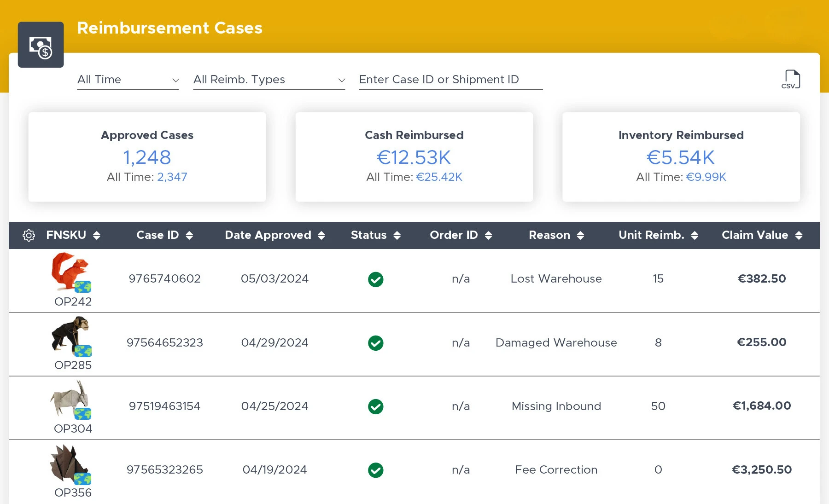The height and width of the screenshot is (504, 829).
Task: Sort by Status column arrows
Action: click(x=397, y=235)
